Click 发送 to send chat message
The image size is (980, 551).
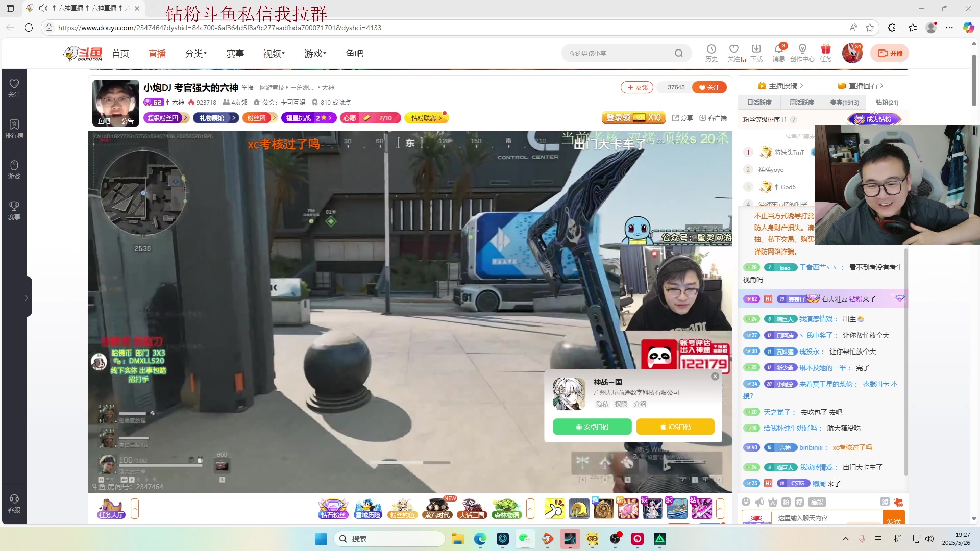coord(894,518)
